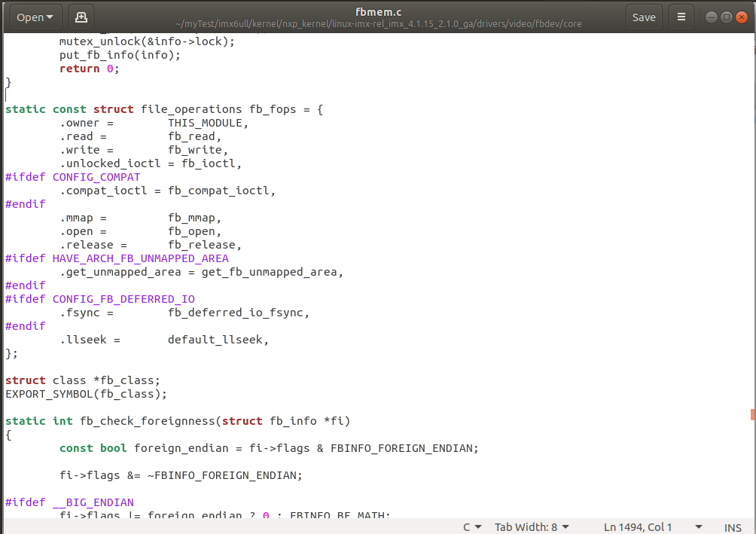
Task: Click on 'const bool foreign_endian' declaration
Action: (x=144, y=448)
